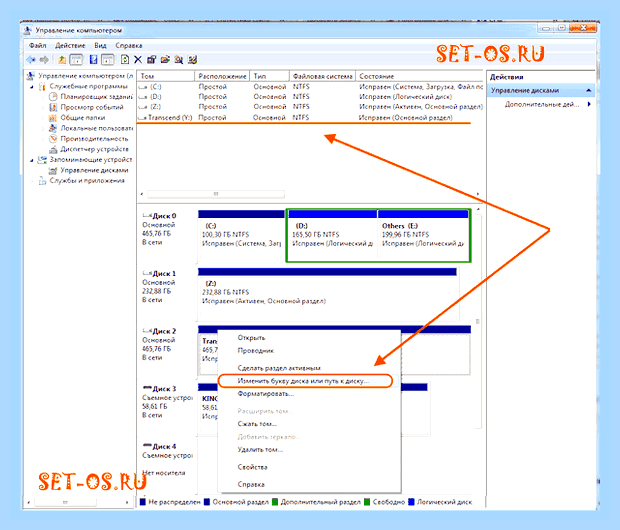Click the Просмотр событий icon
This screenshot has width=620, height=530.
tap(53, 107)
